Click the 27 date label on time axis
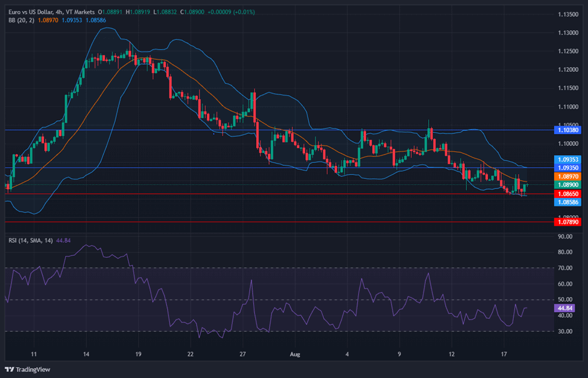588x378 pixels. [242, 355]
